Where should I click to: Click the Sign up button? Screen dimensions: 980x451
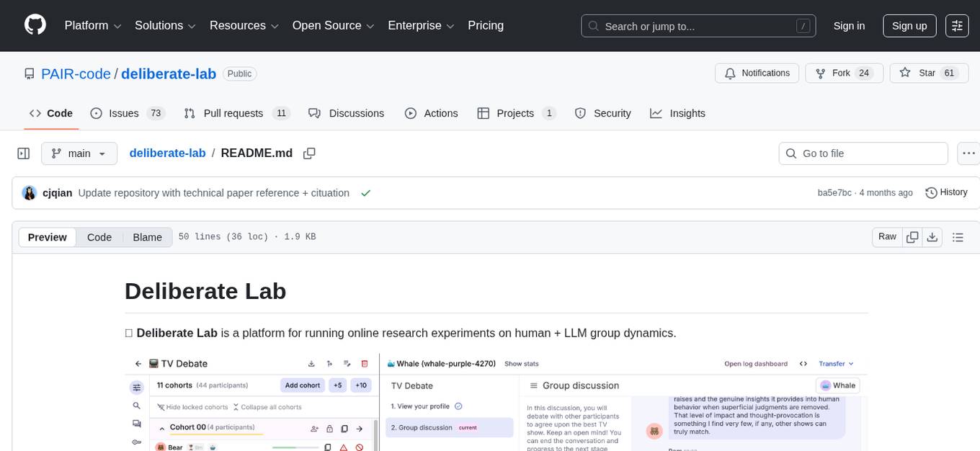click(909, 25)
